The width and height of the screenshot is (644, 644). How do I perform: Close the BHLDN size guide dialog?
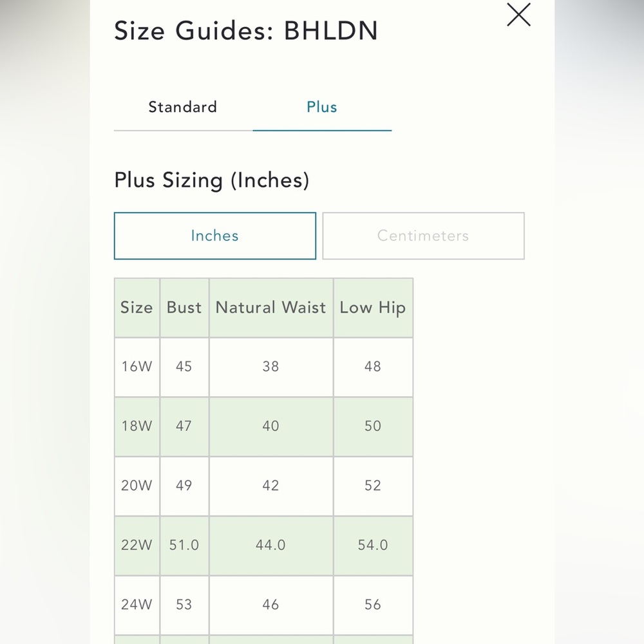tap(518, 15)
